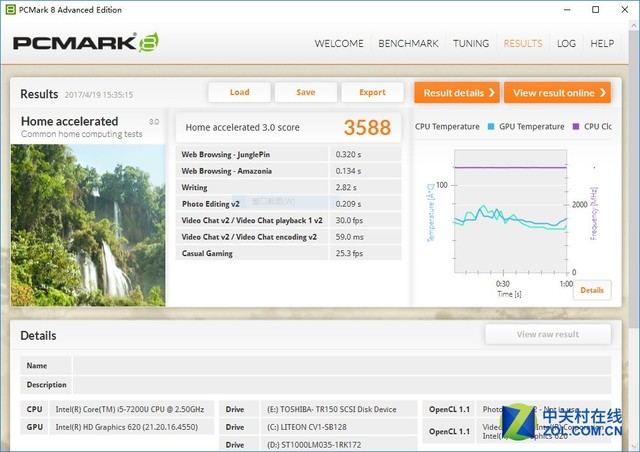Select the RESULTS tab

[523, 43]
